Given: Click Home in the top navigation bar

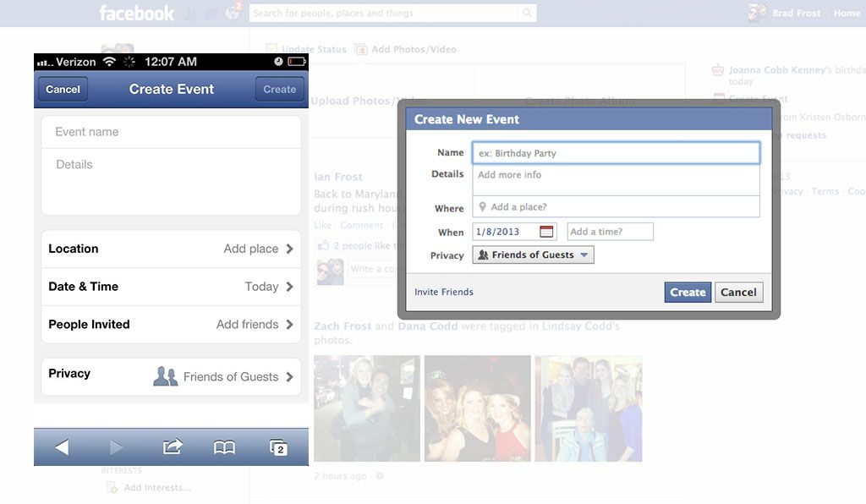Looking at the screenshot, I should tap(847, 13).
